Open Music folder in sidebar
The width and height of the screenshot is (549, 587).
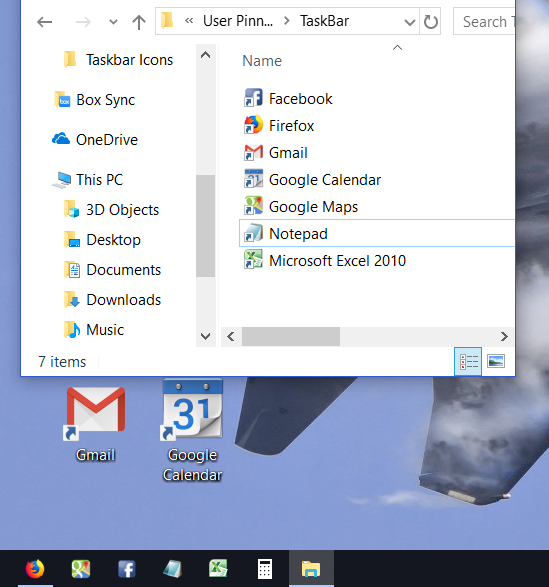click(94, 329)
